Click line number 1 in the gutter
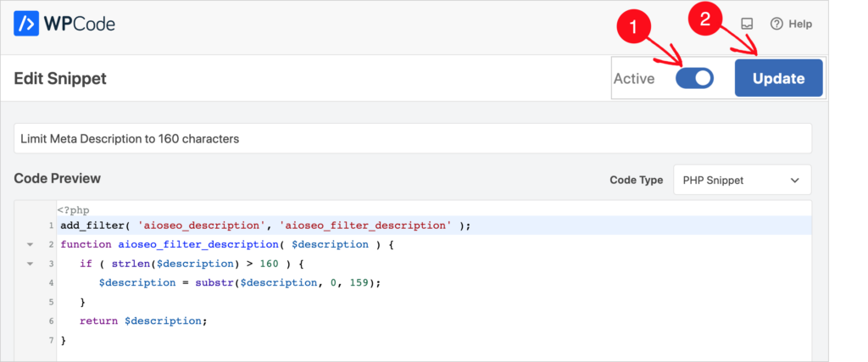This screenshot has width=868, height=362. (50, 226)
